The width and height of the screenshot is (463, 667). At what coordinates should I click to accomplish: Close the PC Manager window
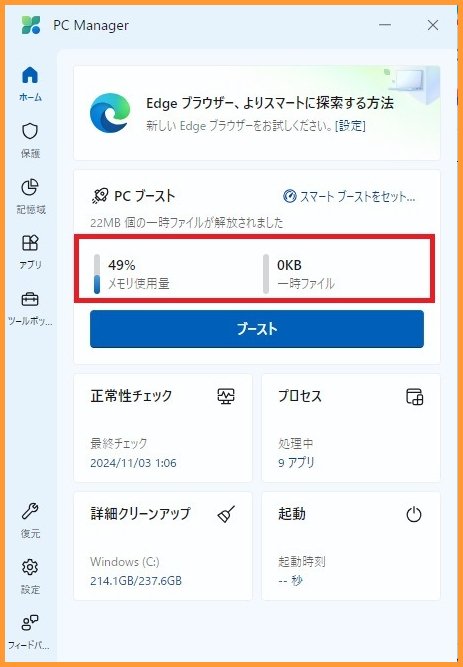[x=433, y=25]
